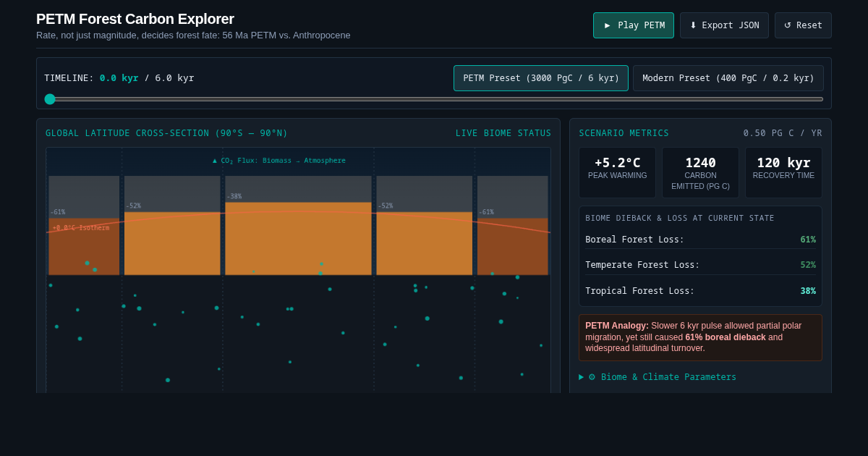The width and height of the screenshot is (868, 456).
Task: Click the Global Latitude Cross-Section heading
Action: pos(166,133)
